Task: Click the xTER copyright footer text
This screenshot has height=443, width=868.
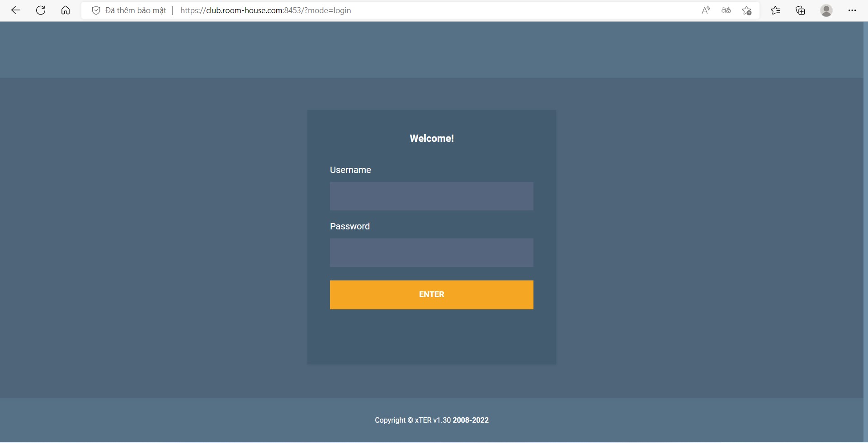Action: pyautogui.click(x=431, y=420)
